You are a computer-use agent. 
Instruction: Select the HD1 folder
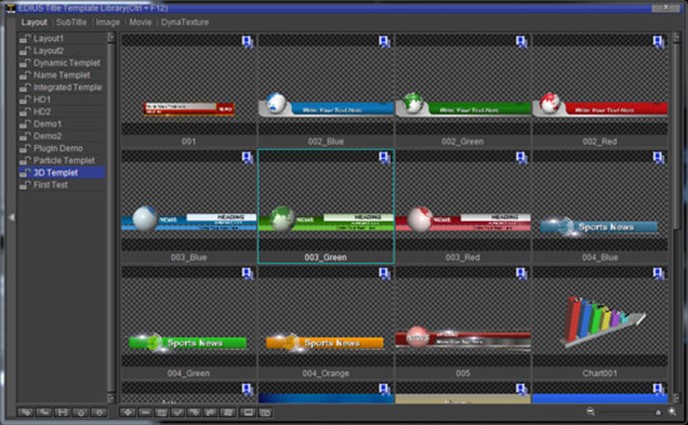pyautogui.click(x=62, y=100)
